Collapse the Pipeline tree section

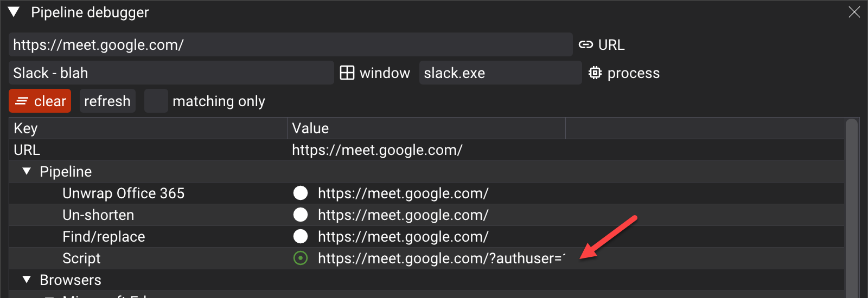(27, 171)
